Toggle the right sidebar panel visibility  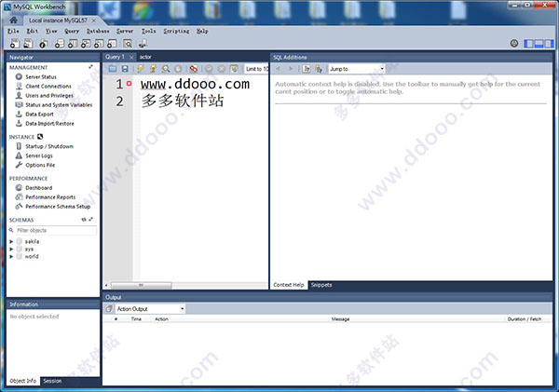point(549,44)
